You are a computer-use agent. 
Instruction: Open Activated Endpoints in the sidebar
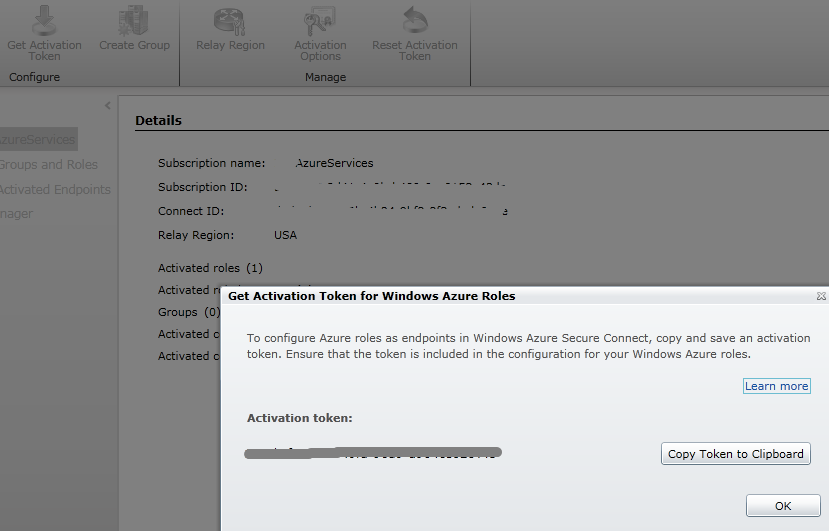pos(55,189)
